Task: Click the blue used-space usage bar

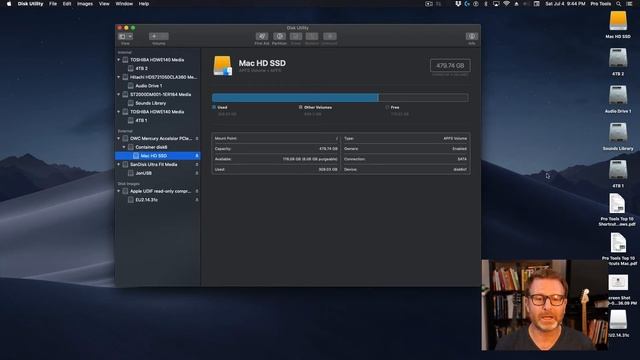Action: click(295, 98)
